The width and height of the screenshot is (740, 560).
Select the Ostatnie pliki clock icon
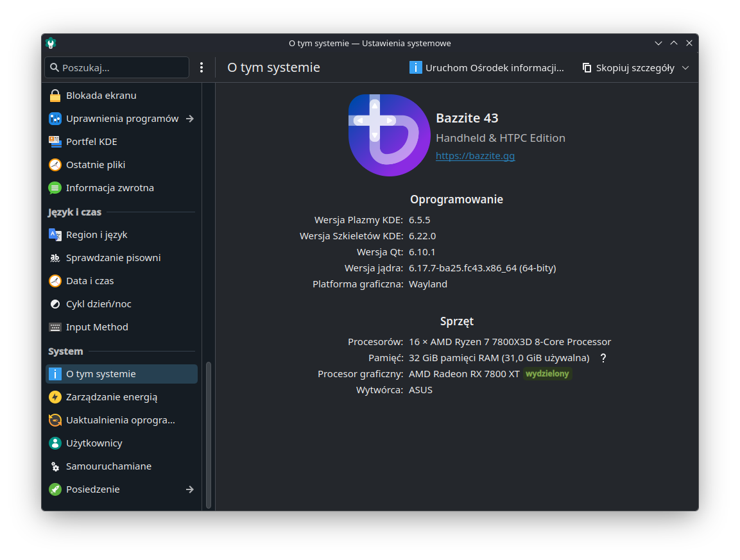(55, 165)
